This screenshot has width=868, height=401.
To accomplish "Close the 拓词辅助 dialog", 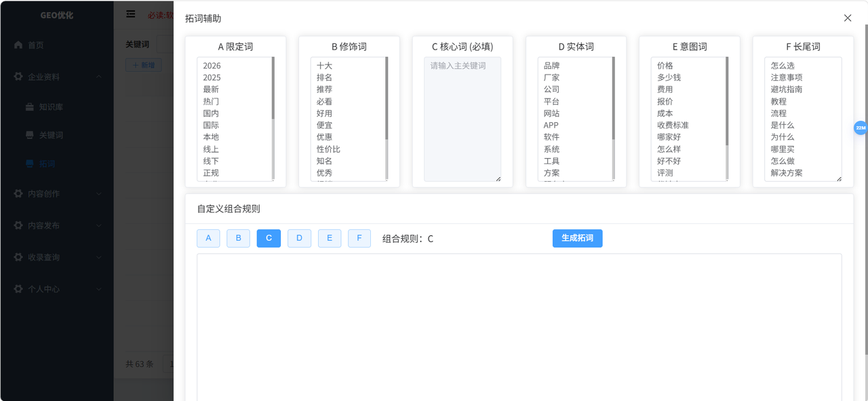I will click(848, 18).
